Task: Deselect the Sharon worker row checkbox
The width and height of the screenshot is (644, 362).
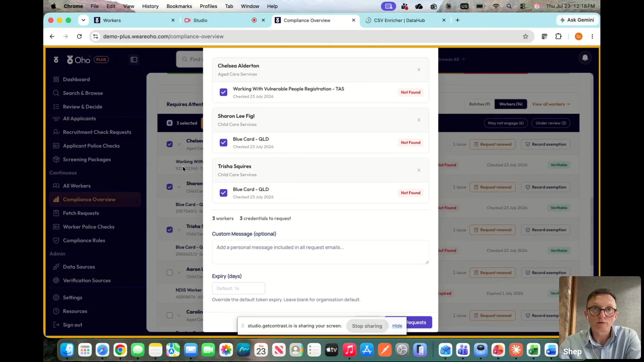Action: pos(170,187)
